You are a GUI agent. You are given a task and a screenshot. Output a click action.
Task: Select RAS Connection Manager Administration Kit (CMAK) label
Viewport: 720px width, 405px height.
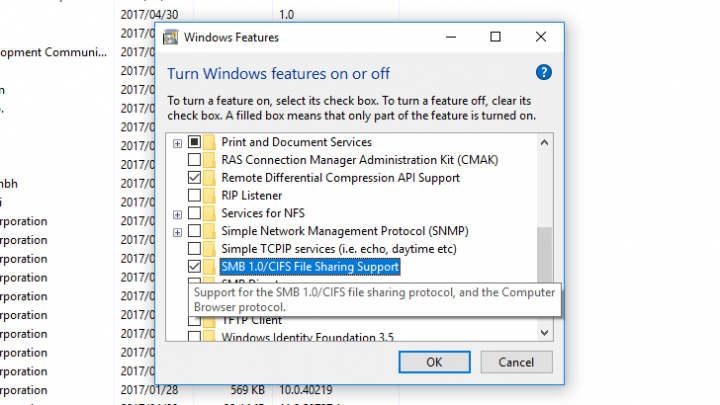[360, 160]
